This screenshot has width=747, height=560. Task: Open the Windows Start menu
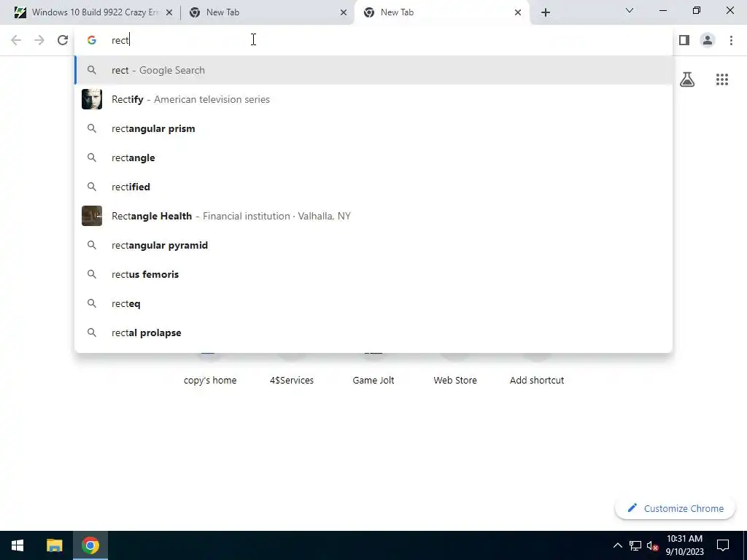18,545
